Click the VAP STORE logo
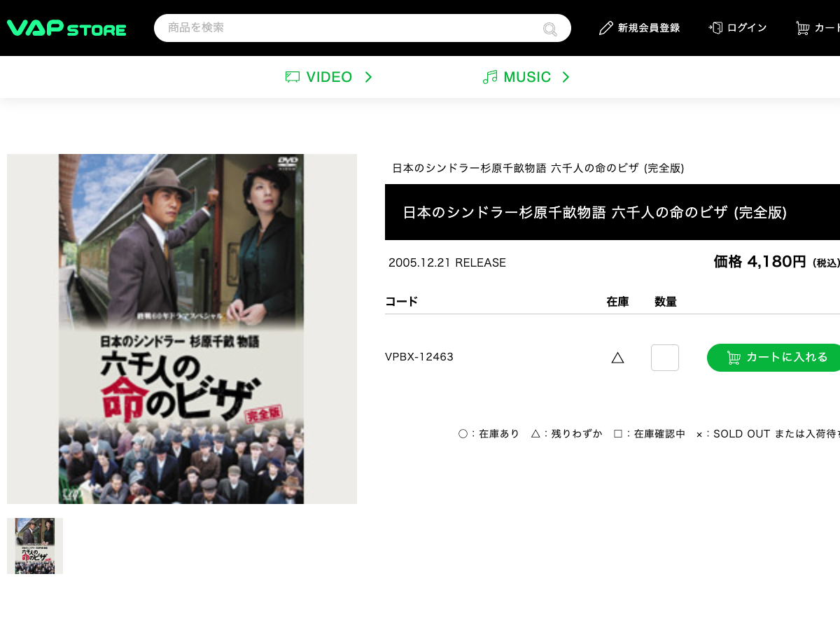 click(66, 28)
